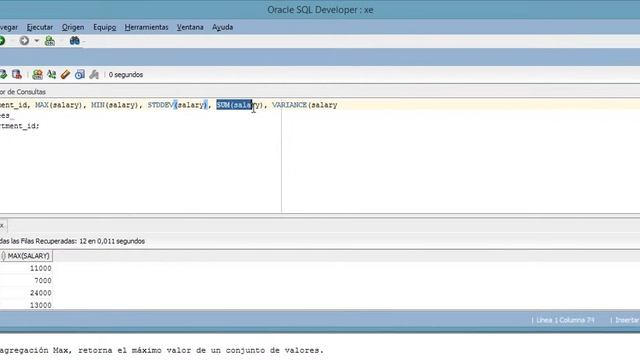Select the result cell 24000

pos(26,293)
